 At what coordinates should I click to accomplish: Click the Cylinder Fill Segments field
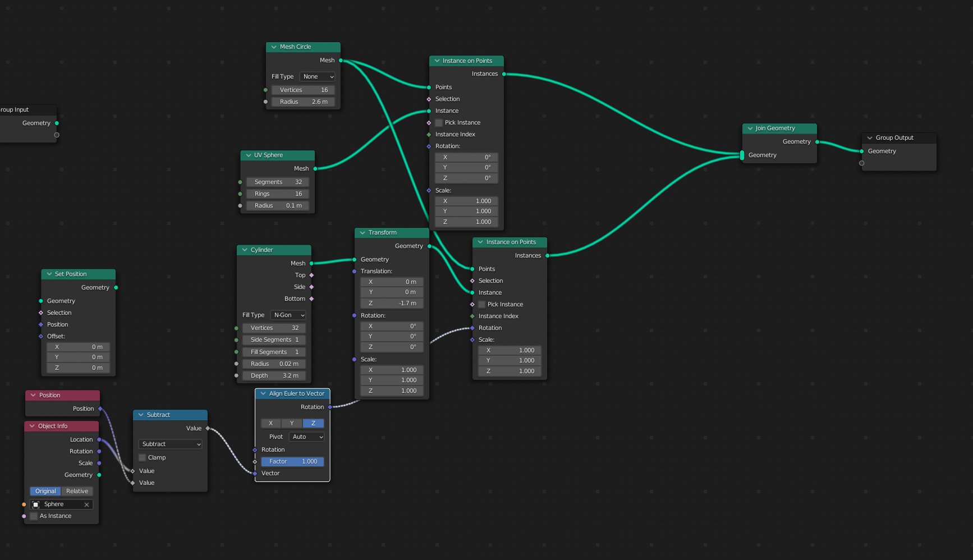[274, 352]
